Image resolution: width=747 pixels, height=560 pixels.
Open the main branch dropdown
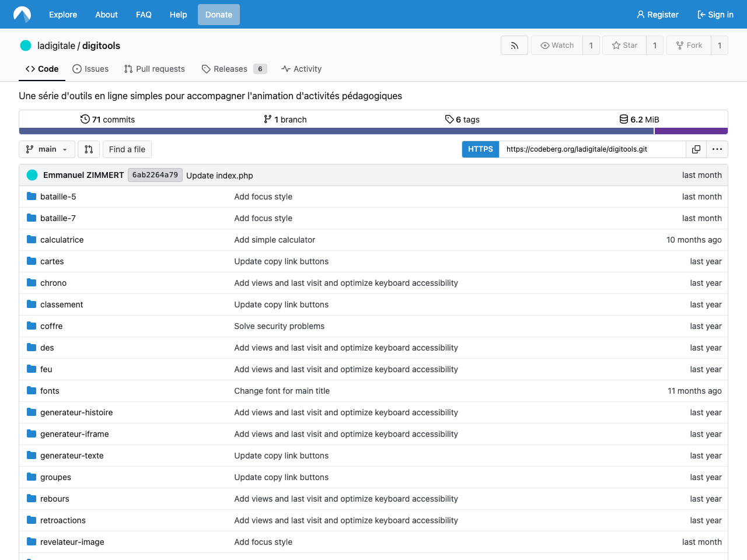pyautogui.click(x=47, y=149)
